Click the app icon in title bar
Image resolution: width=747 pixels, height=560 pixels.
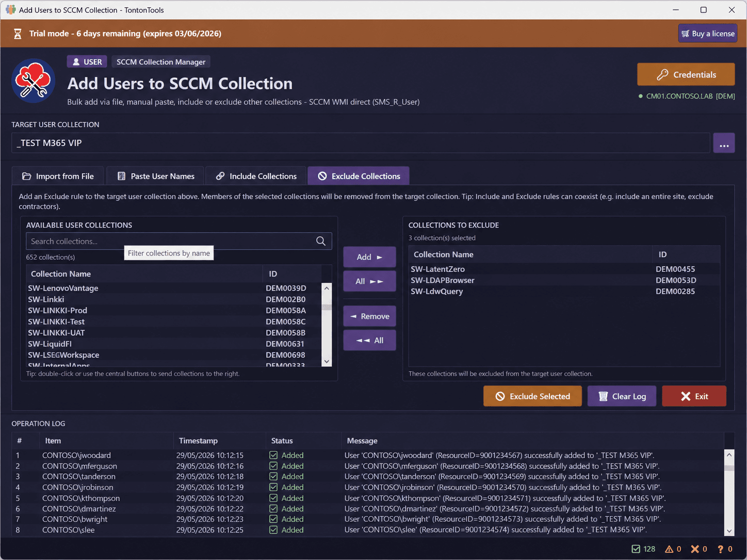10,10
